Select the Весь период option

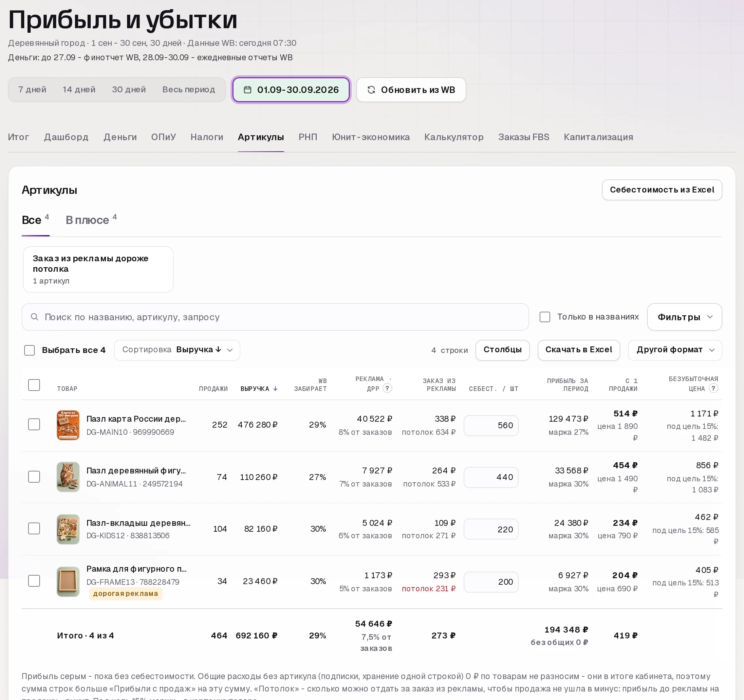click(189, 90)
